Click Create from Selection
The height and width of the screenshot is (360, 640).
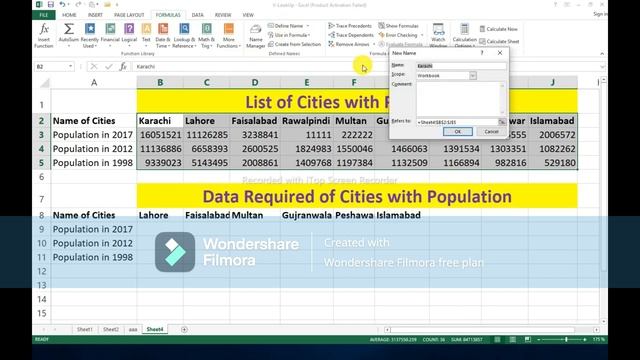tap(294, 44)
